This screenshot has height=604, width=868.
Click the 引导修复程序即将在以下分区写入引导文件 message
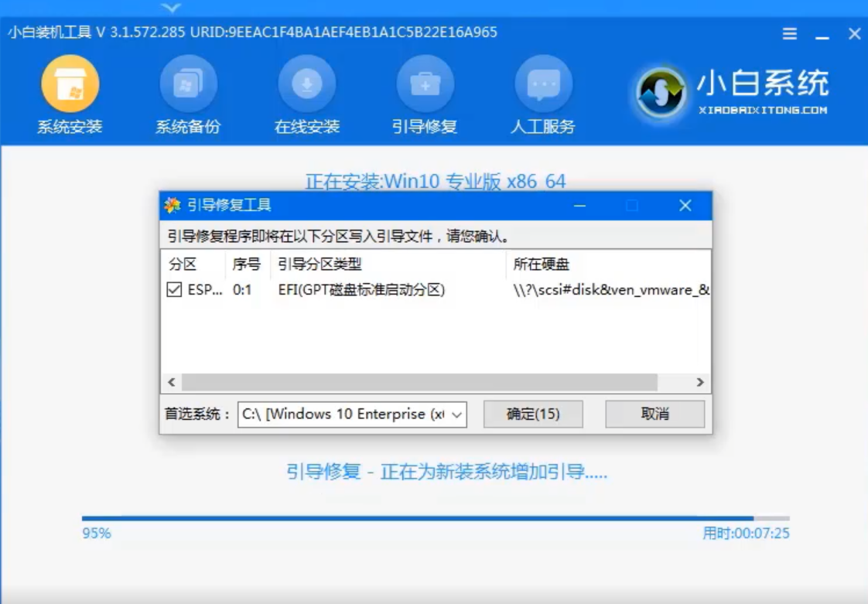(x=338, y=237)
